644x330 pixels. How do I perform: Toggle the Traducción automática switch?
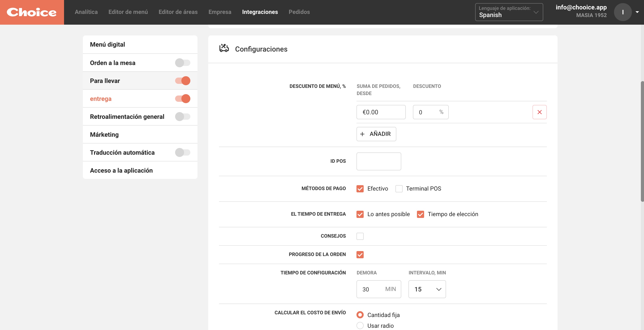182,152
